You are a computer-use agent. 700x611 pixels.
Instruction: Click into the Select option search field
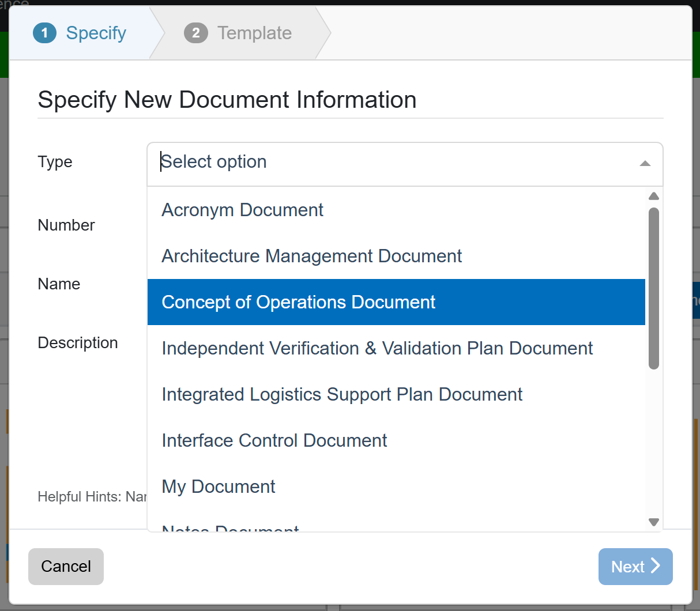point(392,162)
